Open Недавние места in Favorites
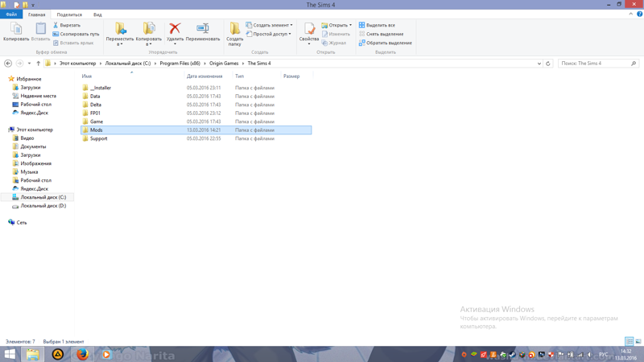 [x=34, y=96]
